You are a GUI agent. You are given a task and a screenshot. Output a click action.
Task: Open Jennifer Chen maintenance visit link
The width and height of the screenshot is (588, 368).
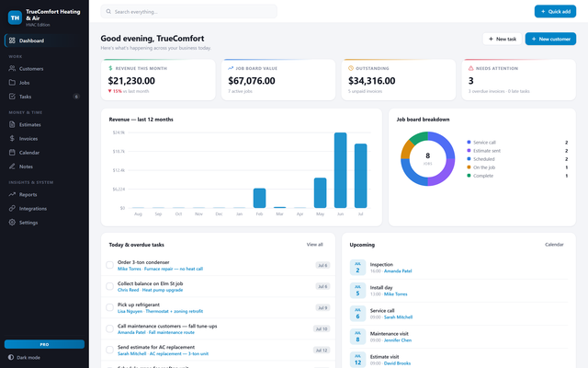point(398,340)
